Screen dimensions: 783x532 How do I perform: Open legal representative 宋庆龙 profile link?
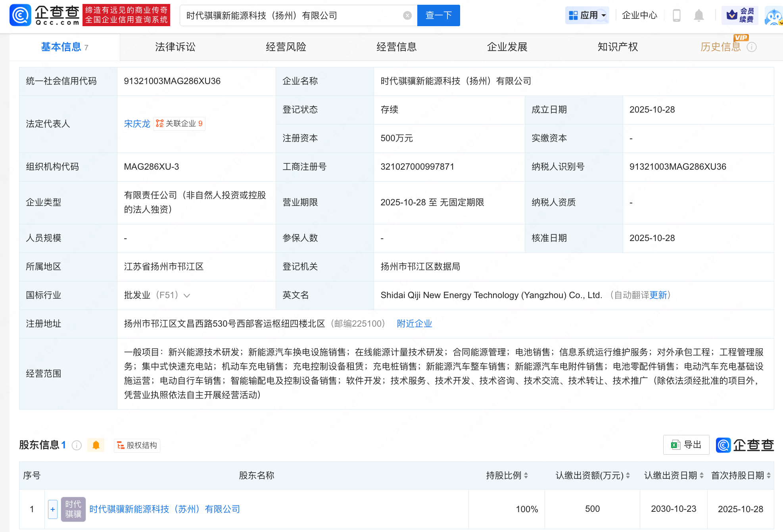(136, 124)
